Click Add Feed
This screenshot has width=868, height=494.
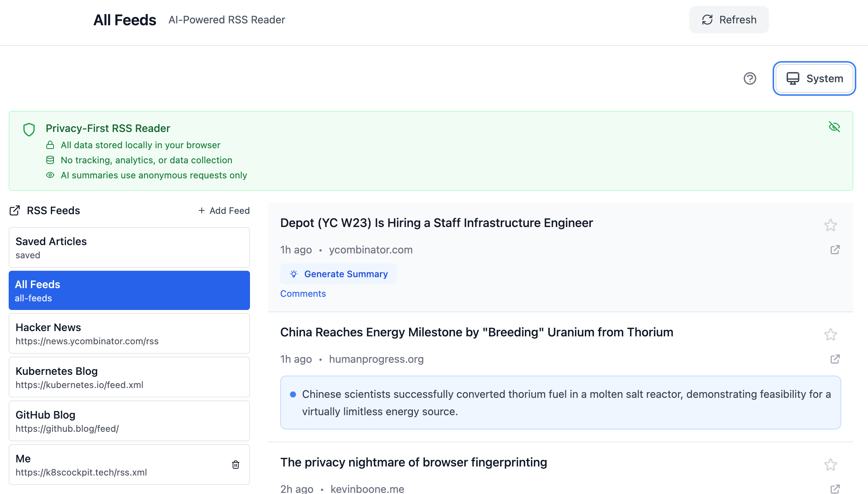[224, 210]
